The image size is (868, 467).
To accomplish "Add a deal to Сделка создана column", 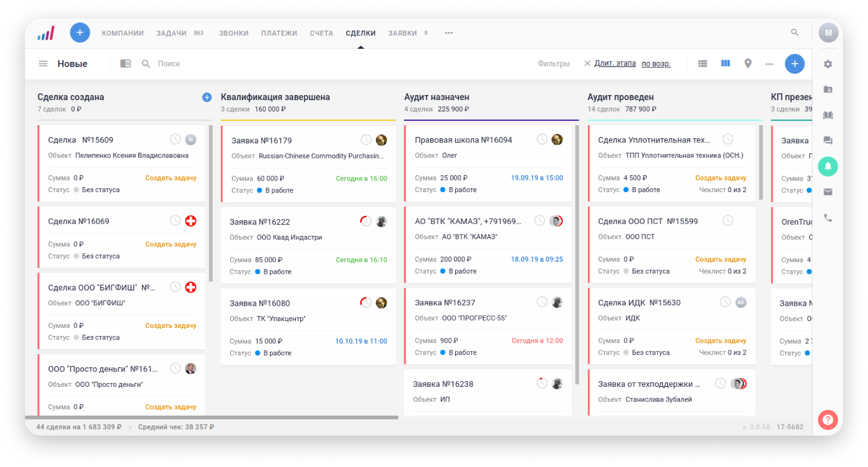I will (207, 97).
